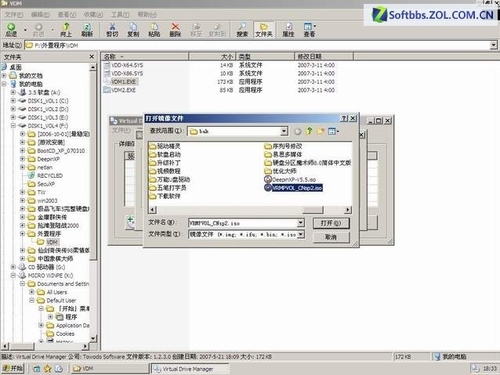Click dialog's up one level icon

(309, 131)
